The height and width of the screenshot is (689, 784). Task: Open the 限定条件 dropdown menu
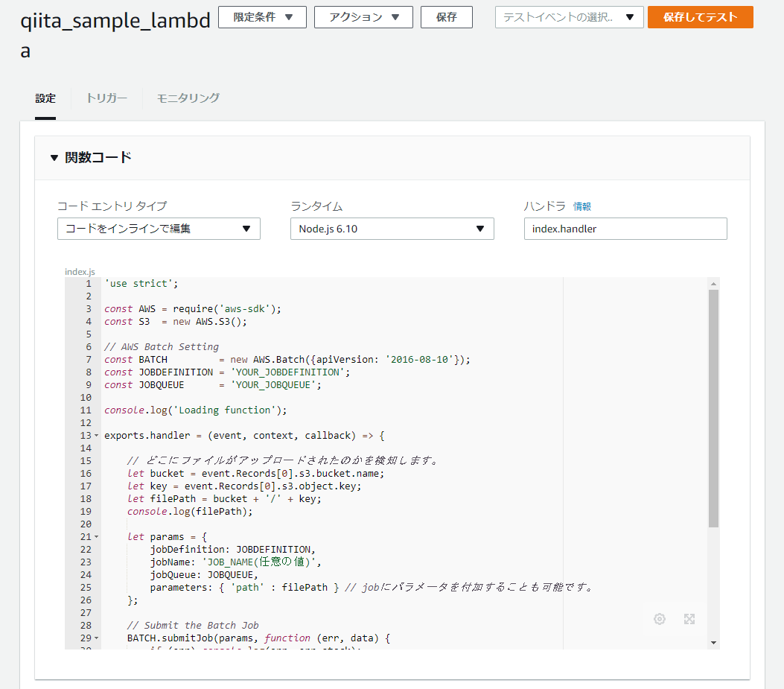point(262,16)
